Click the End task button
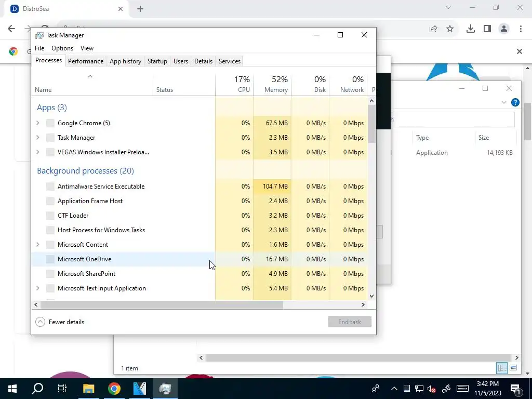The image size is (532, 399). (x=350, y=322)
